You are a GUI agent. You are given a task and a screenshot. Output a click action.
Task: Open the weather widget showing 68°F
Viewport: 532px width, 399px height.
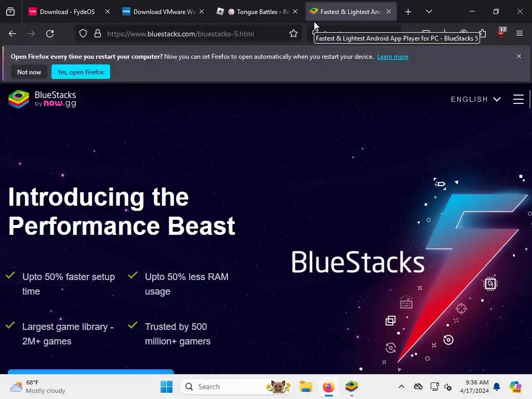point(37,387)
